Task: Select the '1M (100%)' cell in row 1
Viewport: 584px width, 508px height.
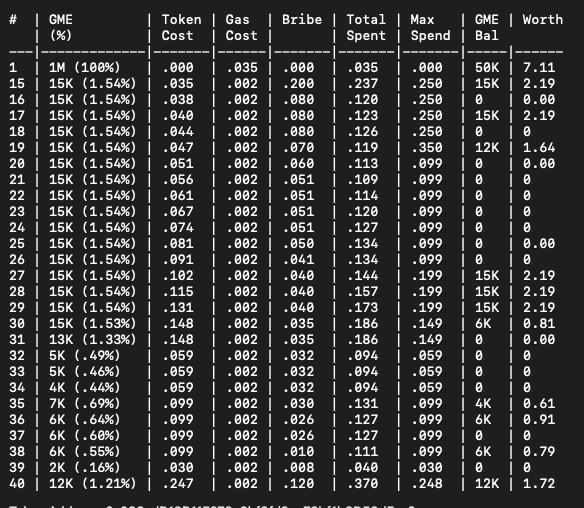Action: [85, 67]
